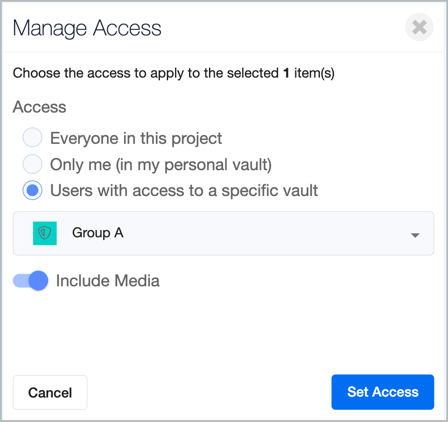This screenshot has height=422, width=448.
Task: Click the "Users with access to a specific vault" label
Action: click(184, 191)
